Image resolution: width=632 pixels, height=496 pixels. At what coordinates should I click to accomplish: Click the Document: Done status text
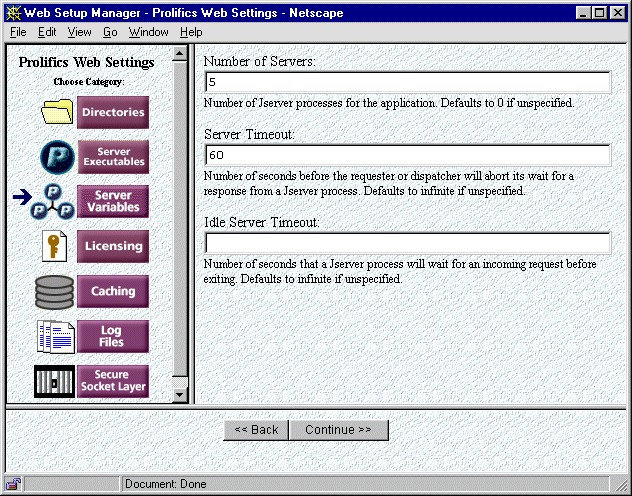tap(166, 484)
